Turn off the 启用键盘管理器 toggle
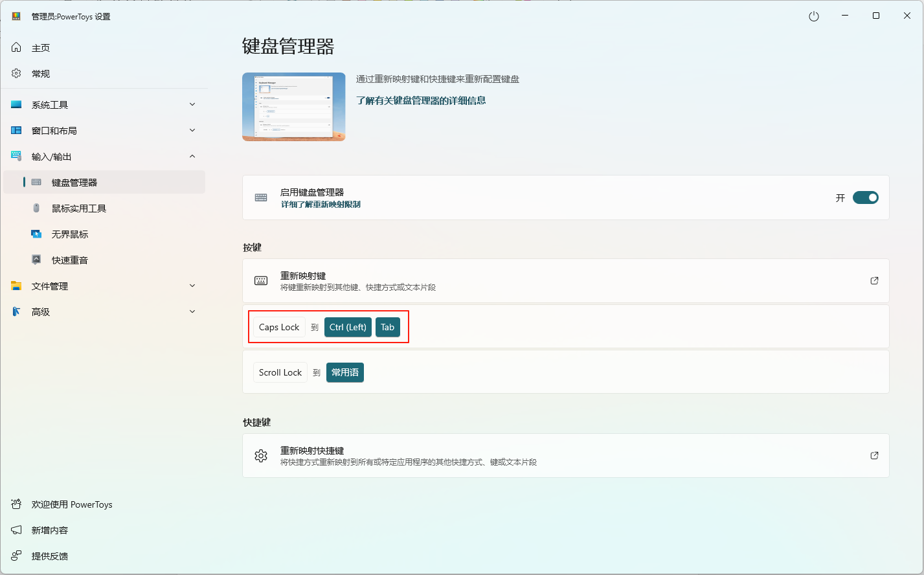Image resolution: width=924 pixels, height=575 pixels. coord(865,197)
